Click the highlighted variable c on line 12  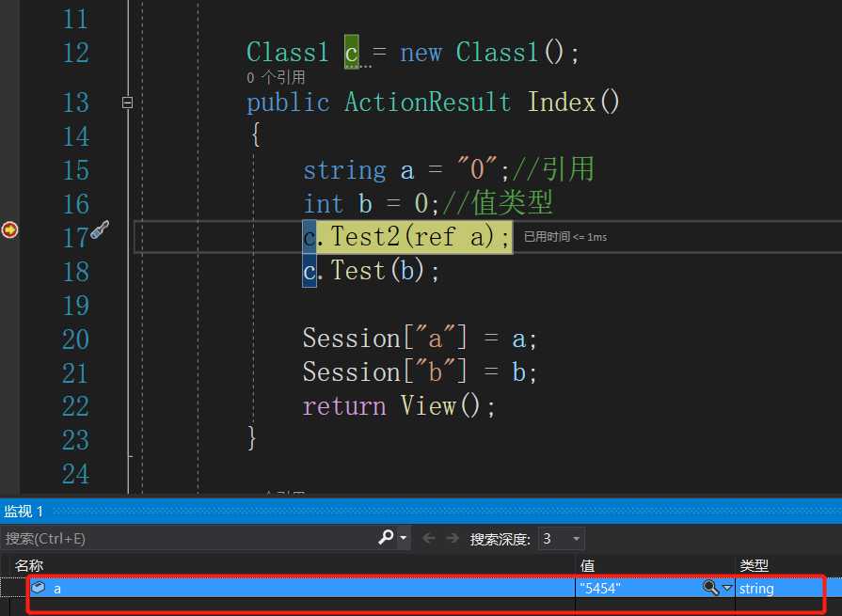point(351,52)
